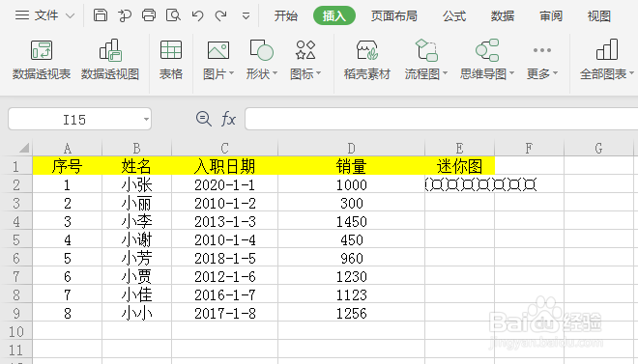Screen dimensions: 638x364
Task: Select column D header
Action: coord(351,148)
